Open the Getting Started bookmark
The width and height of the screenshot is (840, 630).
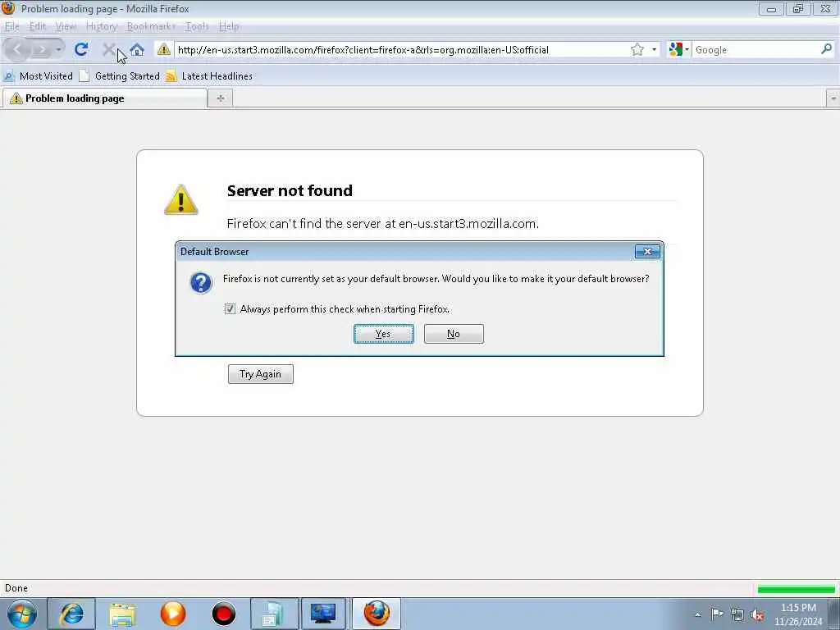(120, 76)
